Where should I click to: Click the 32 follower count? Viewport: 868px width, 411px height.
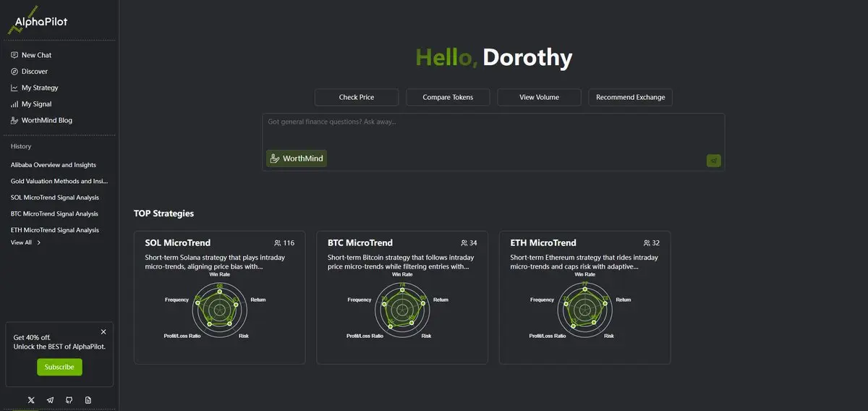tap(655, 243)
